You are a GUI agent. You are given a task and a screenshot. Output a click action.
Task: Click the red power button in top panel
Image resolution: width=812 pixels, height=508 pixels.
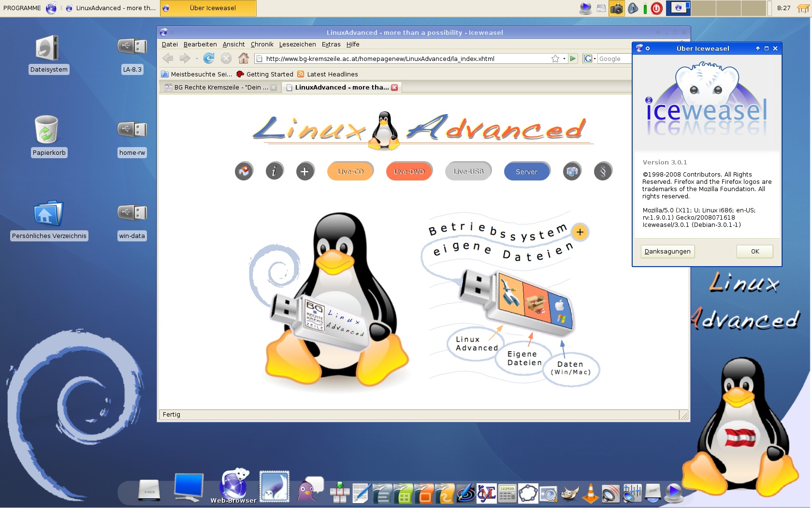click(656, 8)
